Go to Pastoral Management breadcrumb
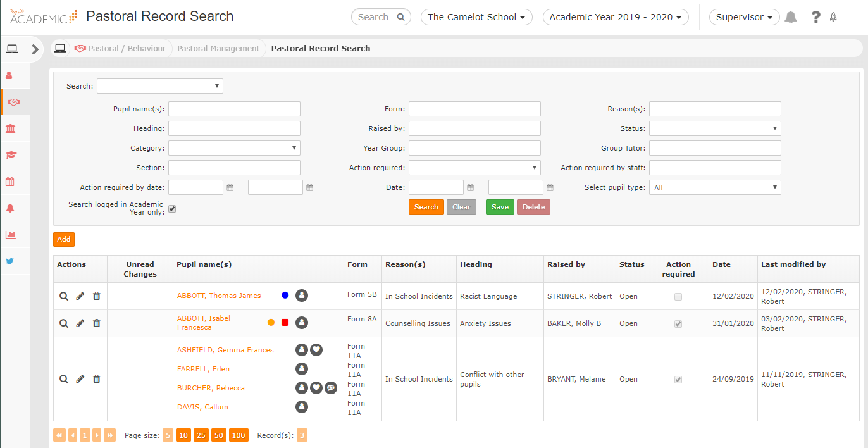 [218, 49]
